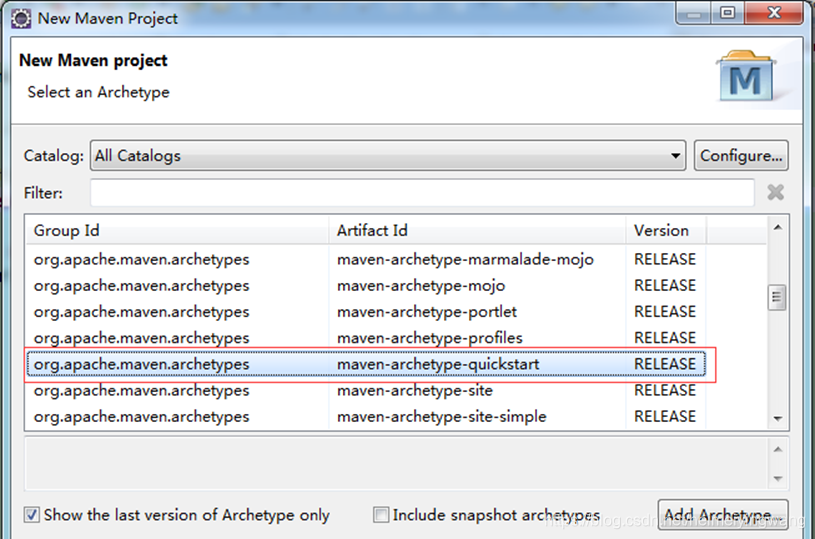Select the maven-archetype-marmalade-mojo row
The width and height of the screenshot is (815, 539).
(366, 259)
